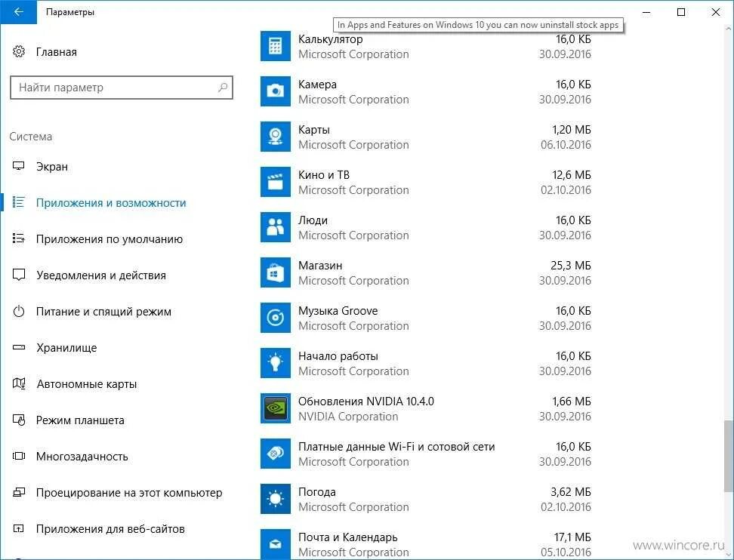Click the Начало работы lightbulb icon
This screenshot has width=734, height=560.
(275, 363)
